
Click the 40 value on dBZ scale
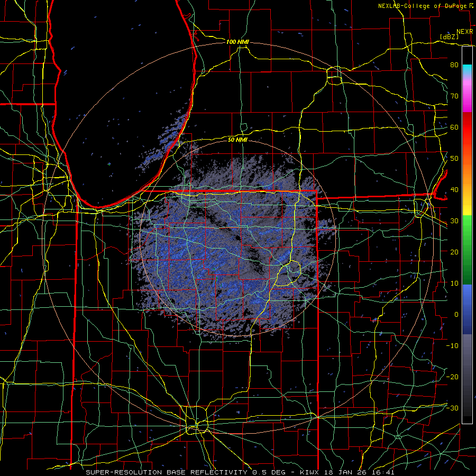(x=454, y=190)
